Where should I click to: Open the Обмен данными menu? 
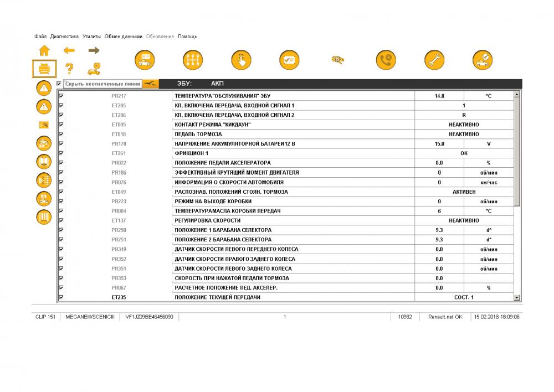tap(124, 37)
